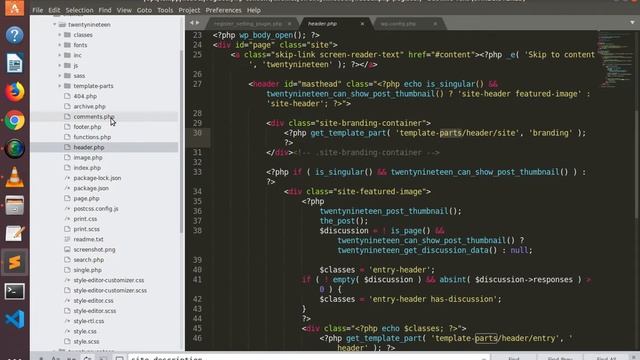
Task: Expand the fonts folder
Action: 60,45
